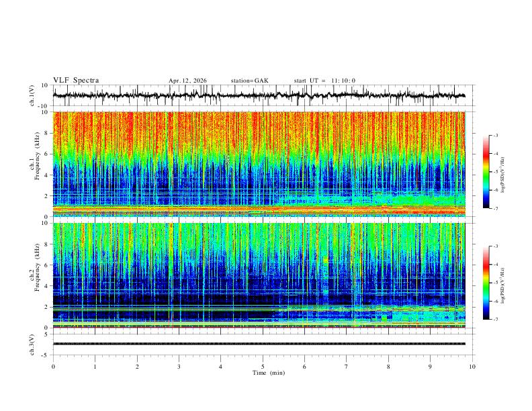Screen dimensions: 532x411
Task: Click the time axis tick label "1"
Action: coord(95,367)
